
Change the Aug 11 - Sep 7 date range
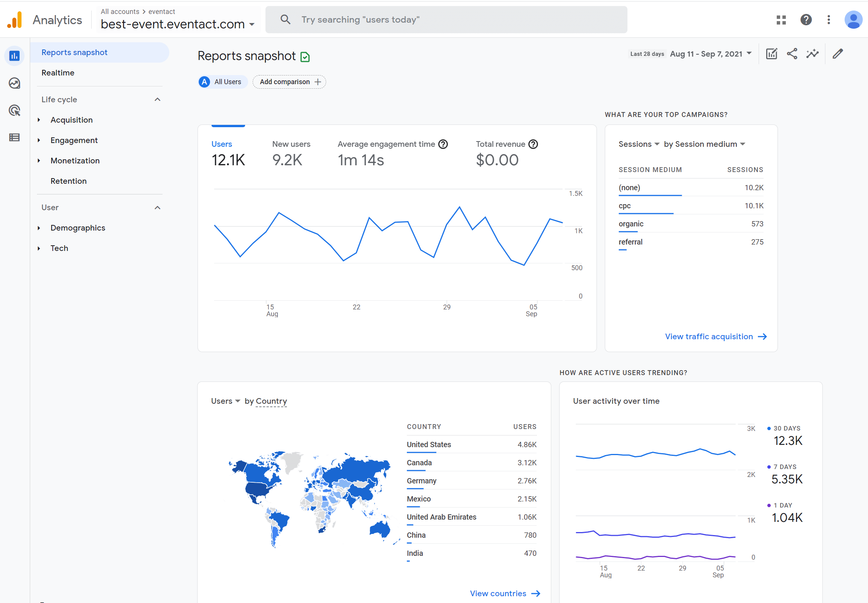[x=710, y=54]
